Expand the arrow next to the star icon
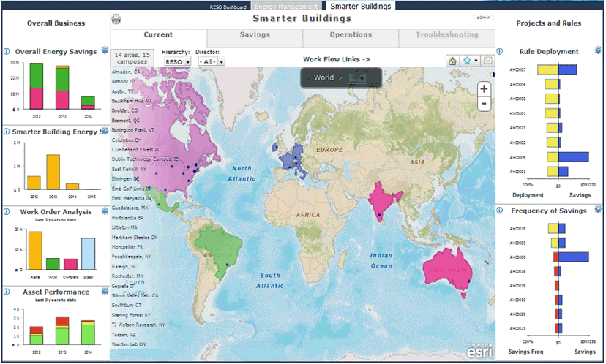The width and height of the screenshot is (606, 364). pos(476,61)
